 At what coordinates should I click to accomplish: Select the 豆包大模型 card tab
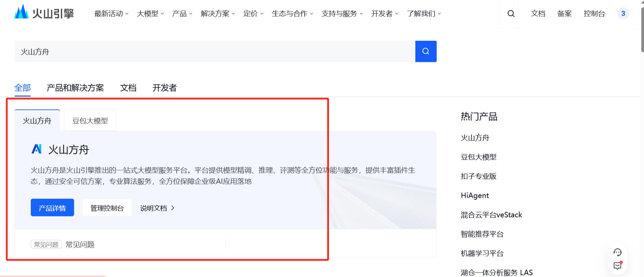point(90,121)
